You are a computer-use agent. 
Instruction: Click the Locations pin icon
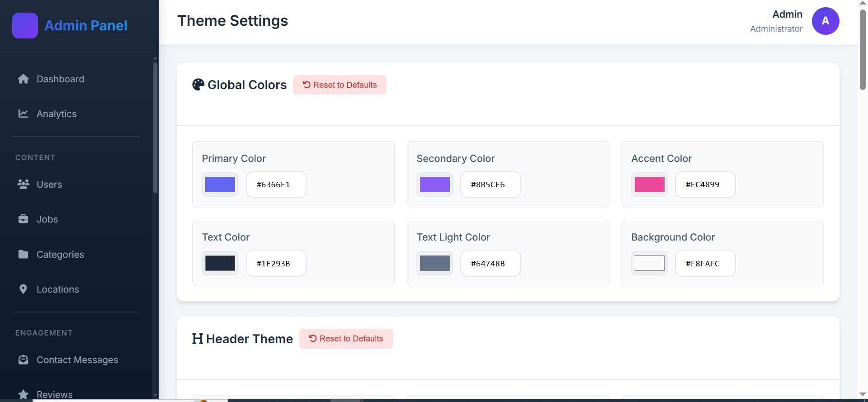pos(23,289)
